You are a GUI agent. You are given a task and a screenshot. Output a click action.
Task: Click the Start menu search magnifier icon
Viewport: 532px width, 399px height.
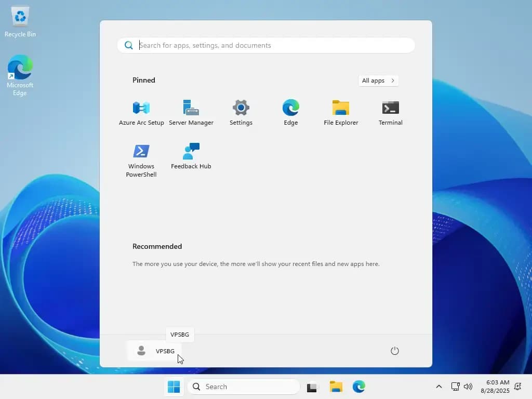click(129, 45)
